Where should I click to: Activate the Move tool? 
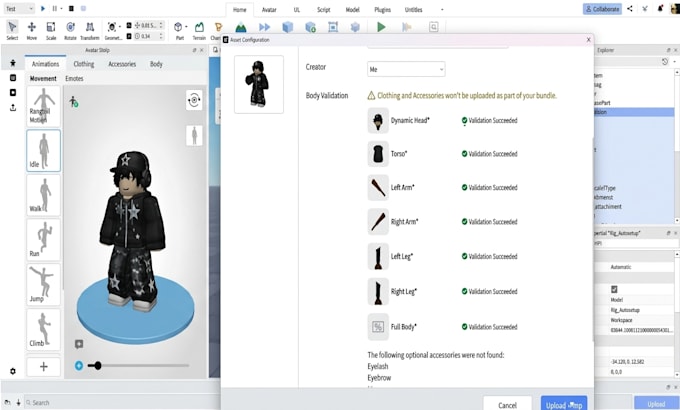pyautogui.click(x=32, y=30)
